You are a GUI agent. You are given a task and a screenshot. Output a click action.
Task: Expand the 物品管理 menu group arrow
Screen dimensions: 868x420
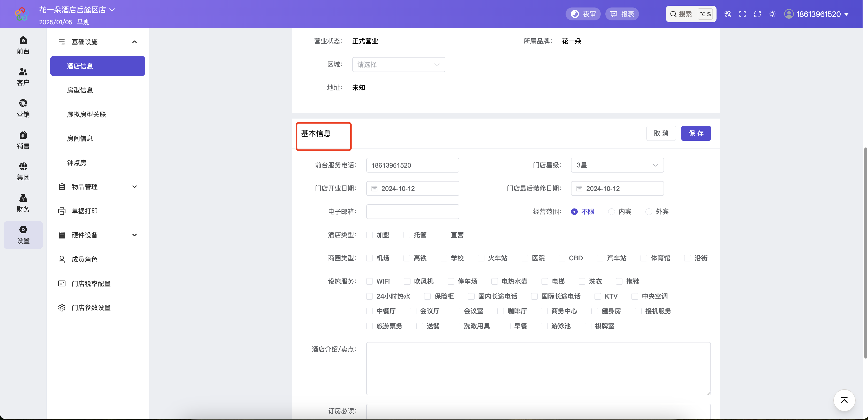tap(134, 187)
